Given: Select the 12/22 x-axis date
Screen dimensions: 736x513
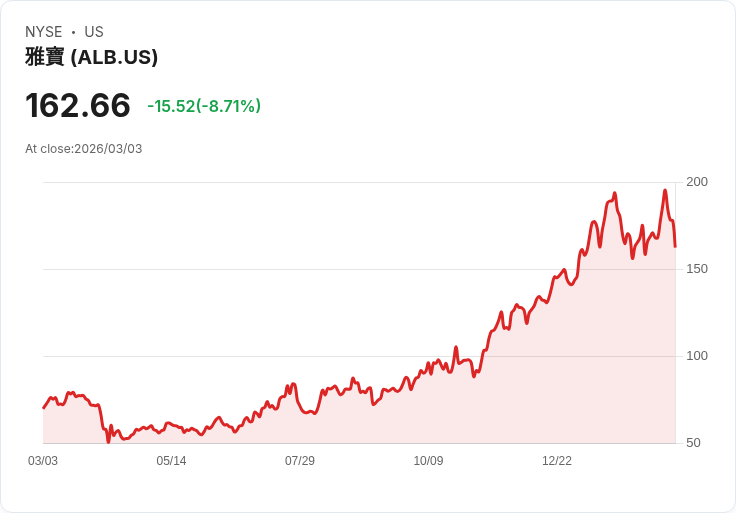Looking at the screenshot, I should (x=557, y=461).
